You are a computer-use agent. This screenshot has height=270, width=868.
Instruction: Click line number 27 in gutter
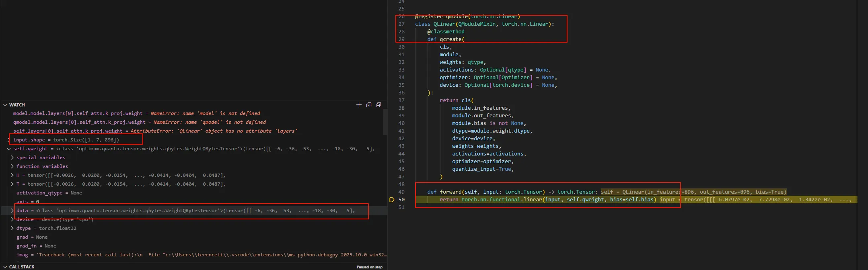pos(401,24)
